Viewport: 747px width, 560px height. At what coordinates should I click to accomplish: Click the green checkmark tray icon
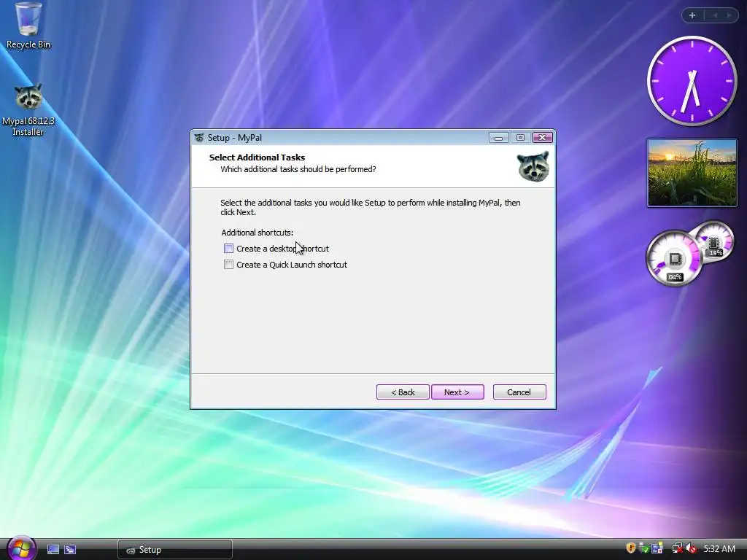point(643,548)
